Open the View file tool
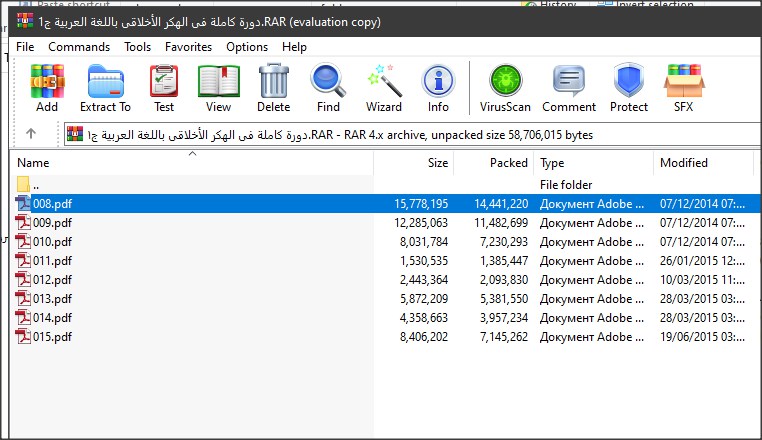Viewport: 762px width, 440px height. coord(219,81)
